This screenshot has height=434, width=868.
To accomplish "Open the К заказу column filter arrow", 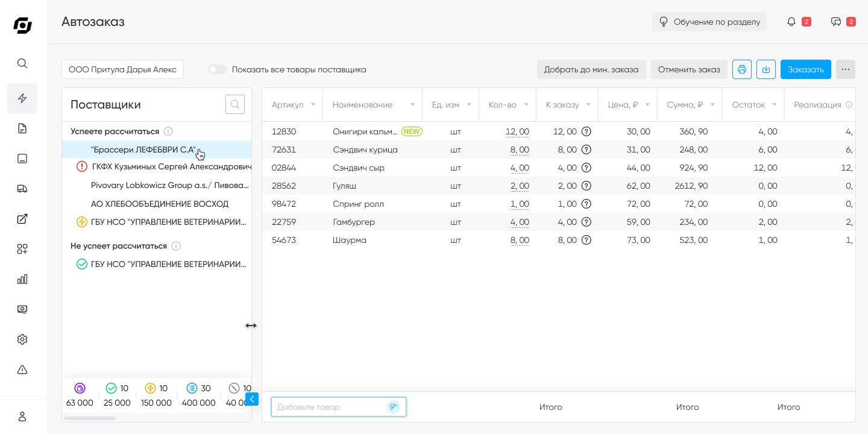I will [588, 105].
